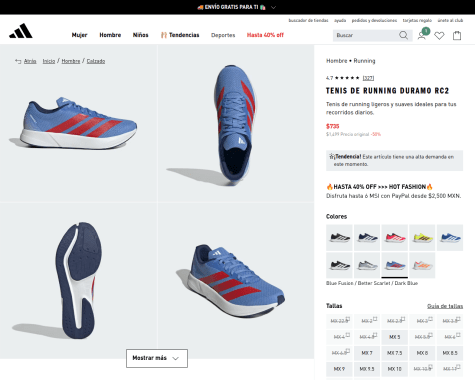Expand the ENVÍO GRATIS banner chevron

273,7
